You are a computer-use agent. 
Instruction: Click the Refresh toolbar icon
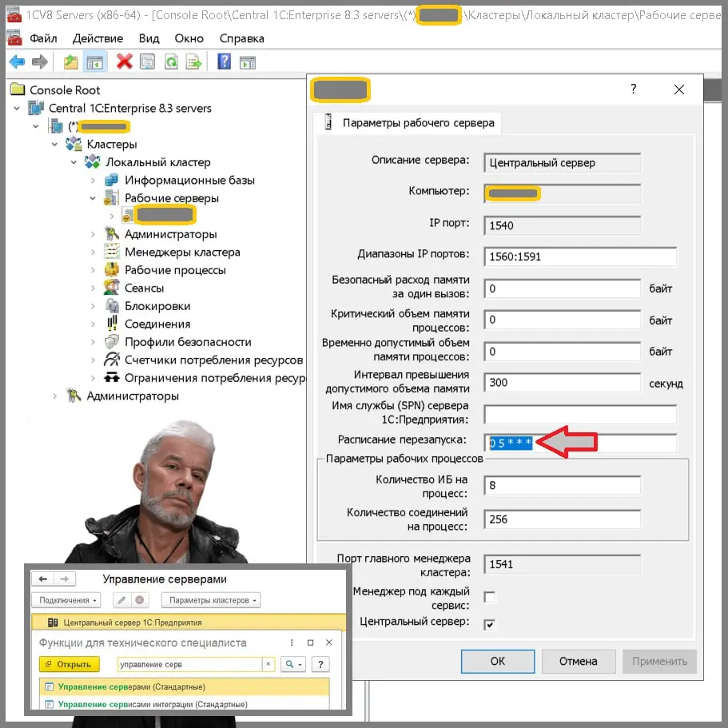171,62
